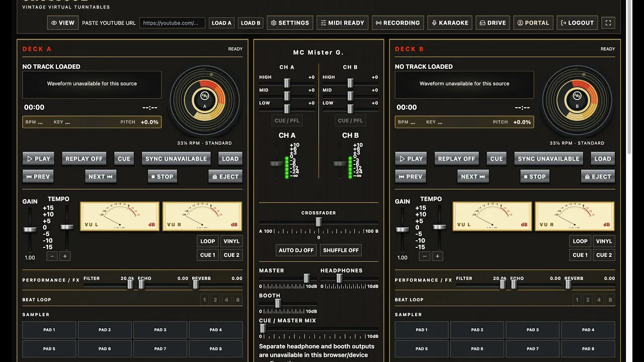Start Recording from the toolbar
The height and width of the screenshot is (362, 644).
point(397,23)
